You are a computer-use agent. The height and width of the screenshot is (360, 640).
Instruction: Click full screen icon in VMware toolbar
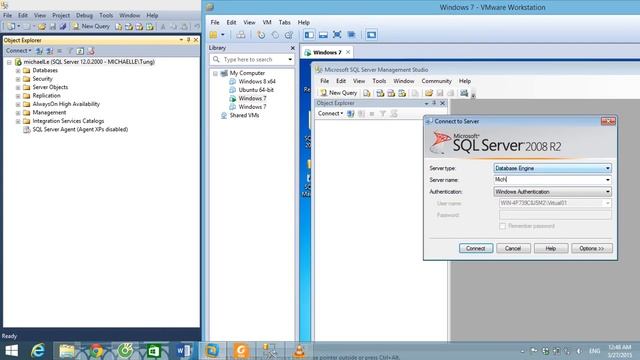click(x=337, y=35)
